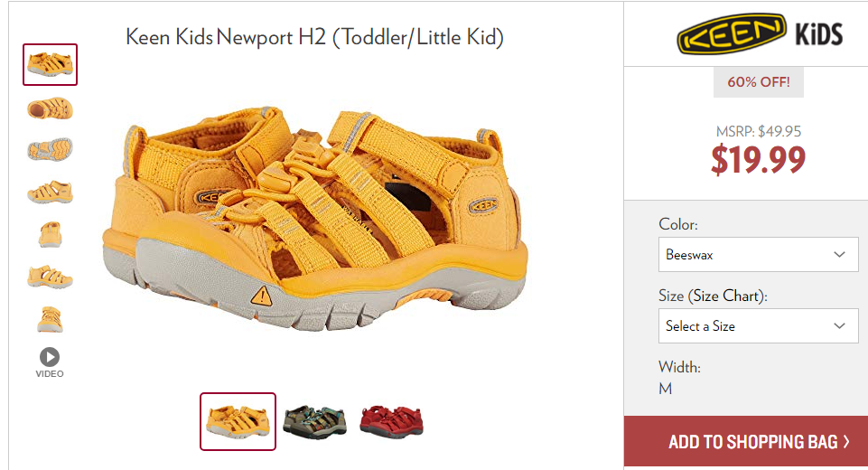Click the Color dropdown chevron arrow
Screen dimensions: 868x470
coord(839,254)
